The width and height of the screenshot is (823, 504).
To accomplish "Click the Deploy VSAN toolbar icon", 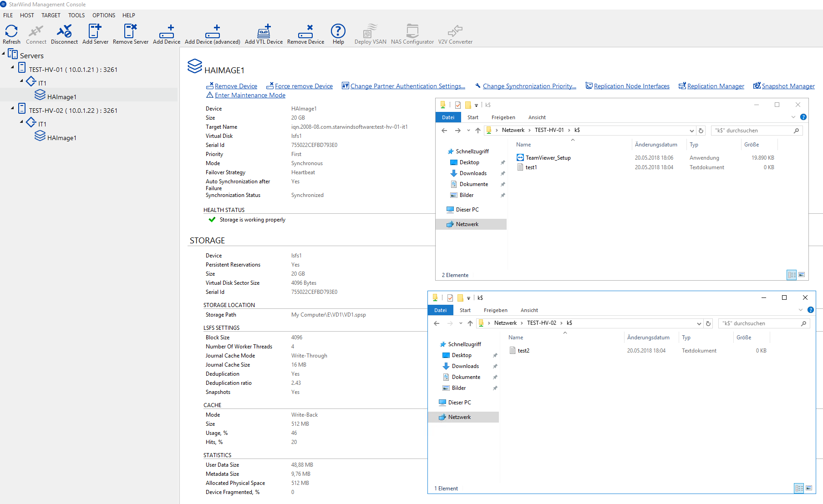I will [x=370, y=34].
